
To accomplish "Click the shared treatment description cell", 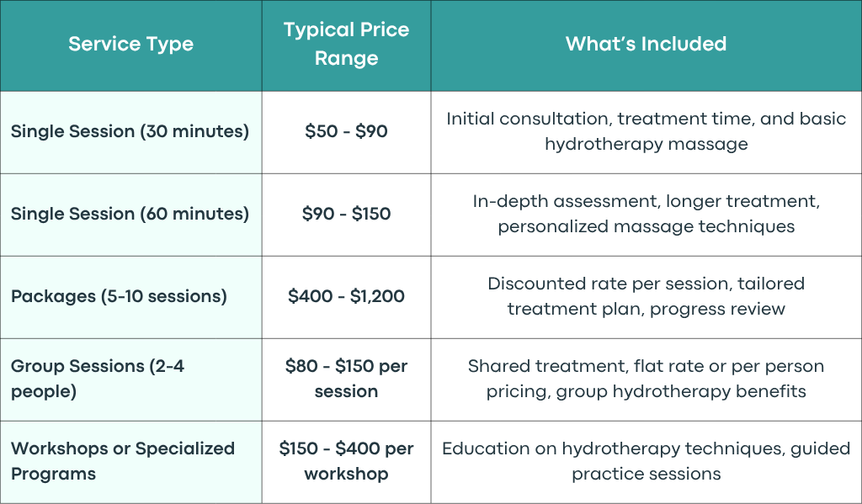I will [x=646, y=379].
